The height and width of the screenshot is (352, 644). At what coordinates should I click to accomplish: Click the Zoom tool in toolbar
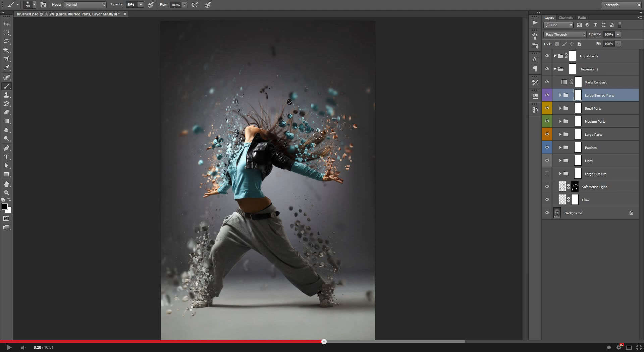pyautogui.click(x=6, y=193)
